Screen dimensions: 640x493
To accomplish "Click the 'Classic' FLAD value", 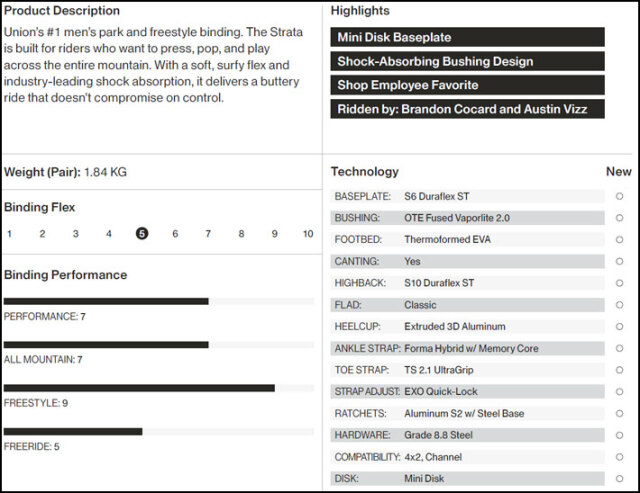I will click(420, 305).
